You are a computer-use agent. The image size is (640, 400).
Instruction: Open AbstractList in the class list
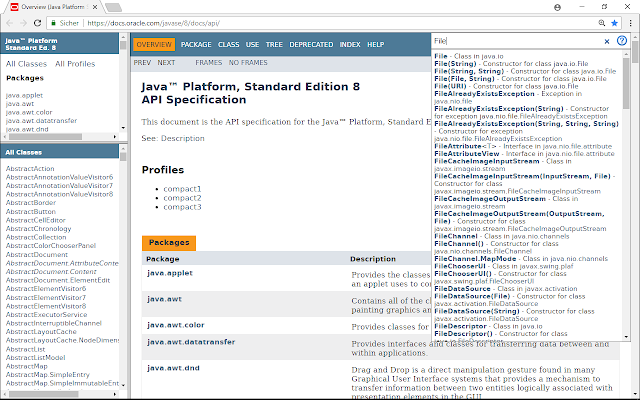[25, 349]
